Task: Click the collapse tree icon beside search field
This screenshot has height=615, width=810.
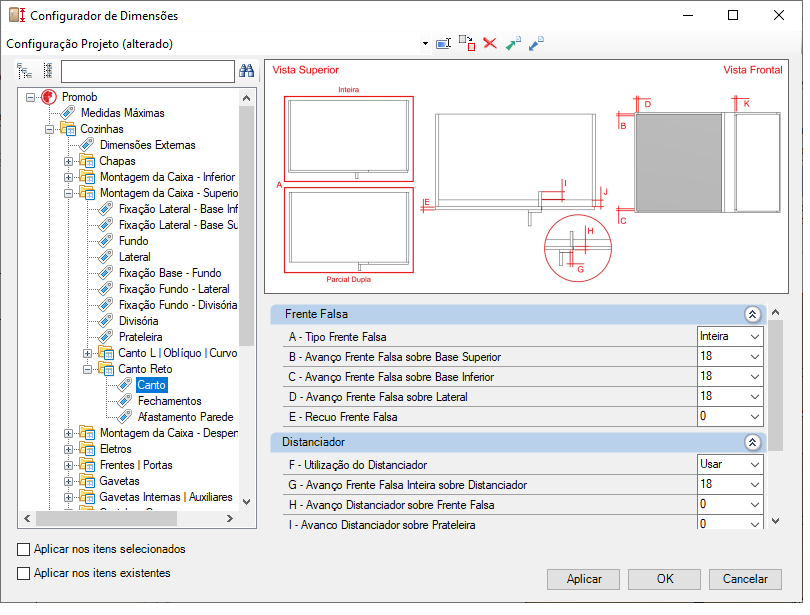Action: click(48, 71)
